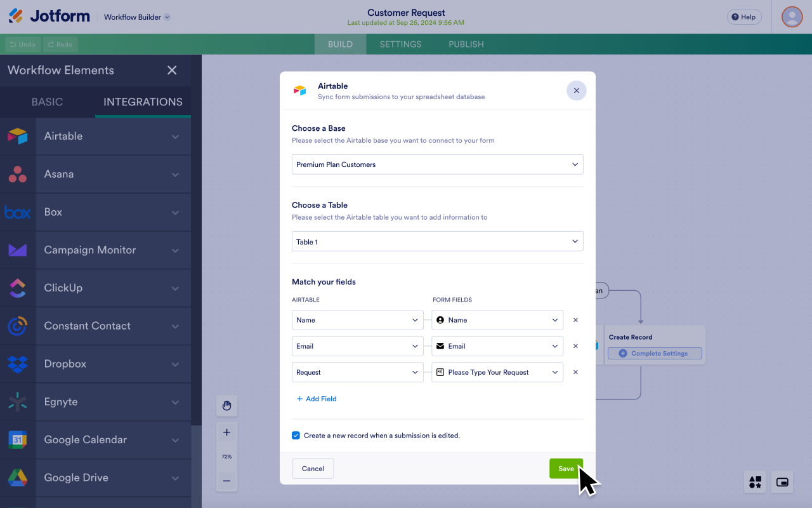The height and width of the screenshot is (508, 812).
Task: Open the Airtable Name column dropdown
Action: coord(358,320)
